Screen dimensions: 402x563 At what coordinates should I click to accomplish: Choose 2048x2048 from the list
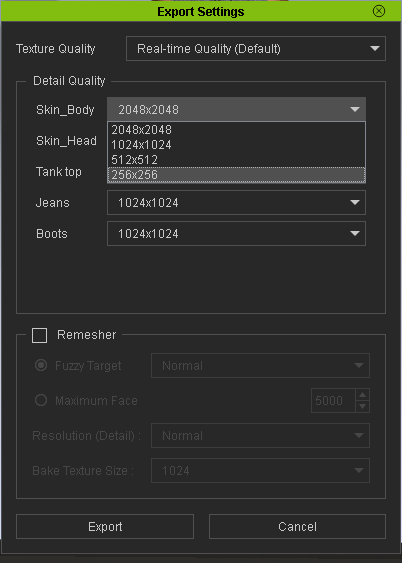(236, 130)
